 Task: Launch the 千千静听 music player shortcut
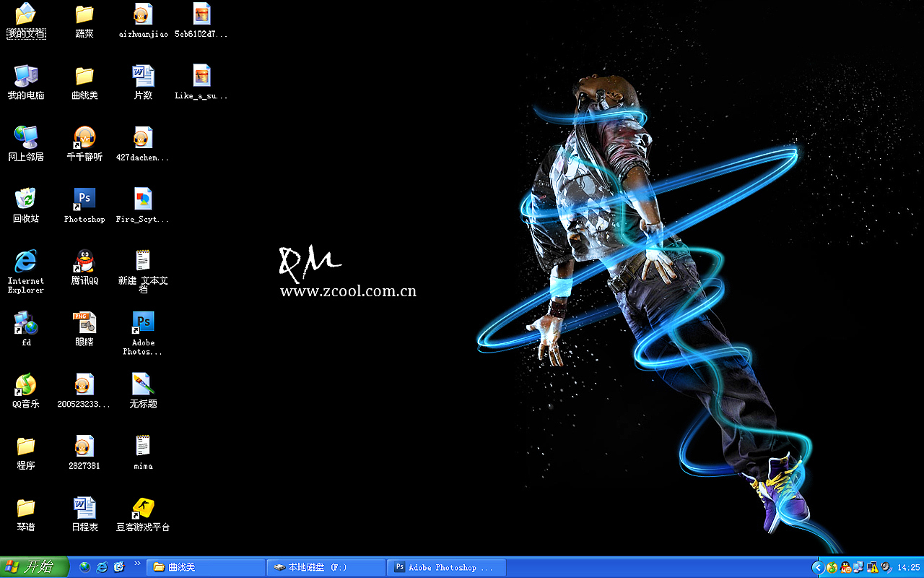click(84, 143)
